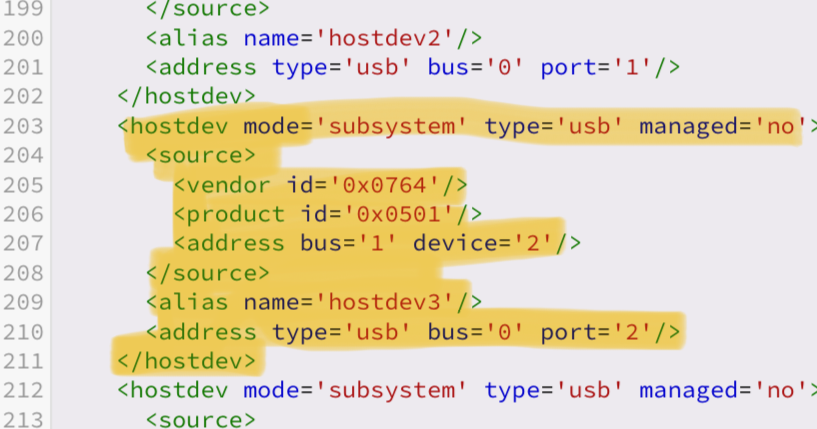Click line number 205 in the gutter

23,185
